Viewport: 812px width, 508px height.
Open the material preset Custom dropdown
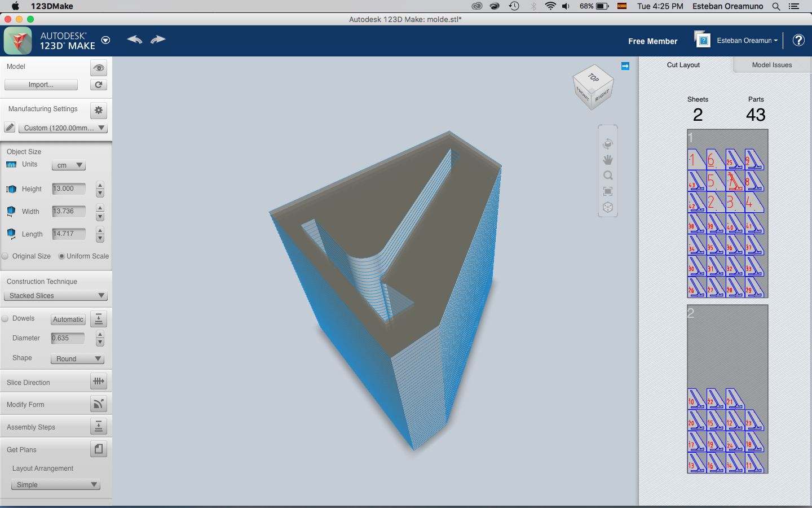(x=63, y=128)
